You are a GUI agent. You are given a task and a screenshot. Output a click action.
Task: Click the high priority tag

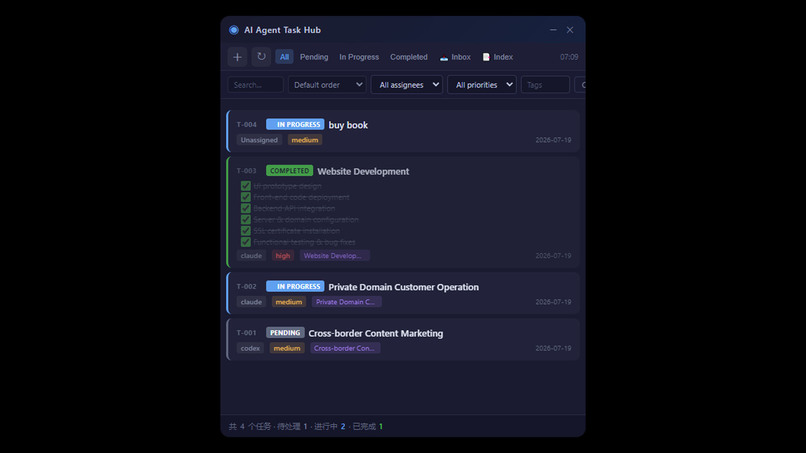[x=283, y=256]
